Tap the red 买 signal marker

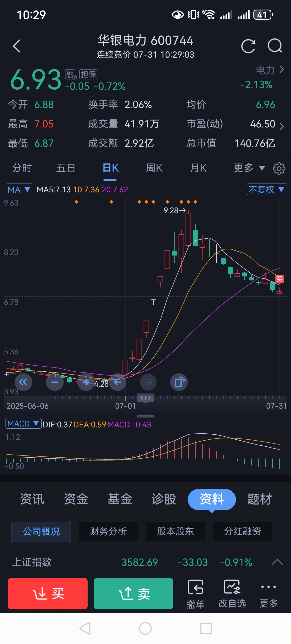tap(280, 279)
